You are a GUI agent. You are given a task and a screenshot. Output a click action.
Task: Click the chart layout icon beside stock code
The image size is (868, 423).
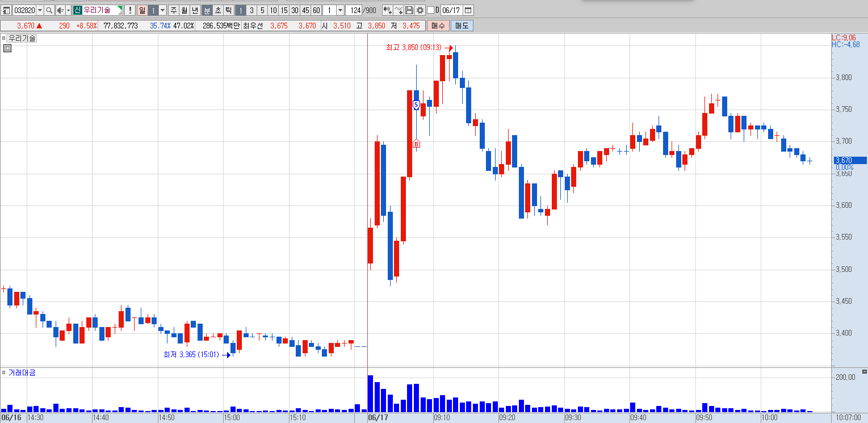6,10
